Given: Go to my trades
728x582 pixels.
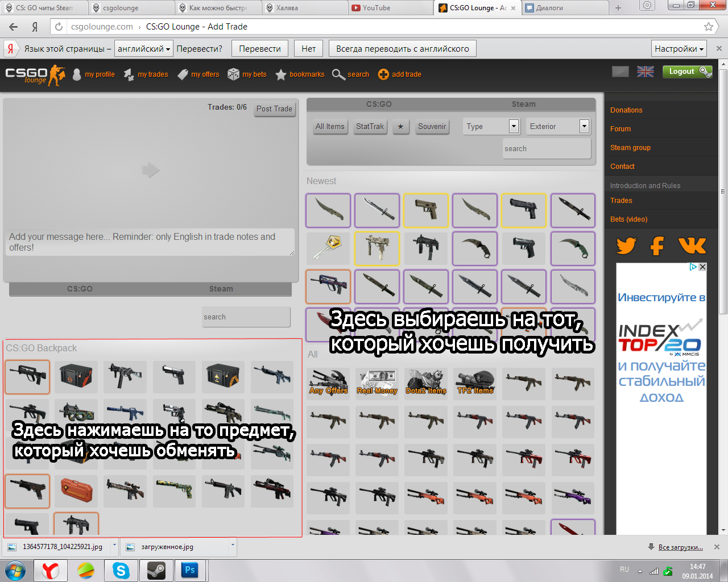Looking at the screenshot, I should click(146, 74).
